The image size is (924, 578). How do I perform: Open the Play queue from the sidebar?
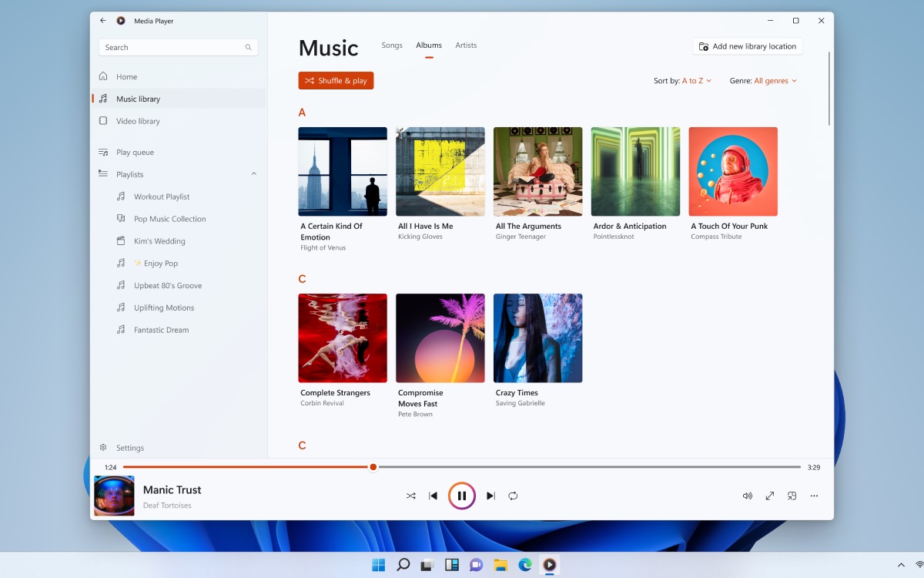point(135,153)
